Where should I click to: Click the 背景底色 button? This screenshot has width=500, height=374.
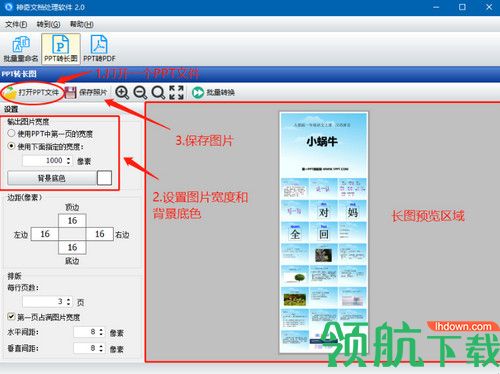[52, 178]
